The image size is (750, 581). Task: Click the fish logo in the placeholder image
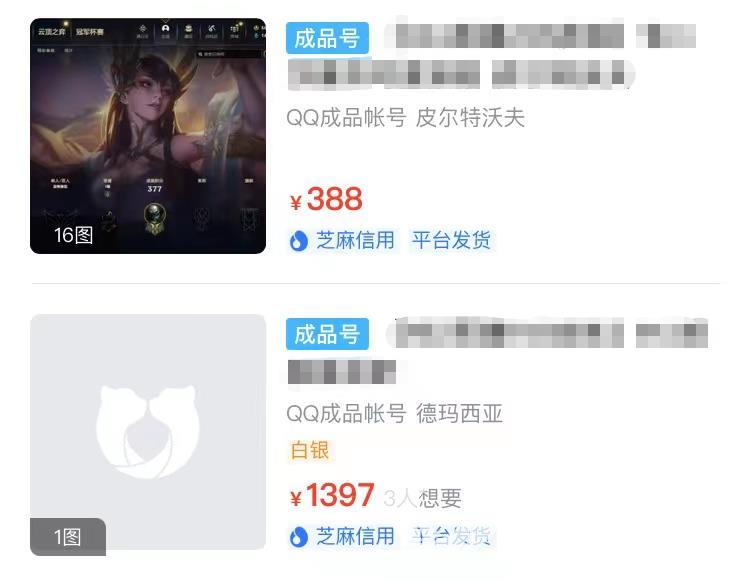click(147, 431)
